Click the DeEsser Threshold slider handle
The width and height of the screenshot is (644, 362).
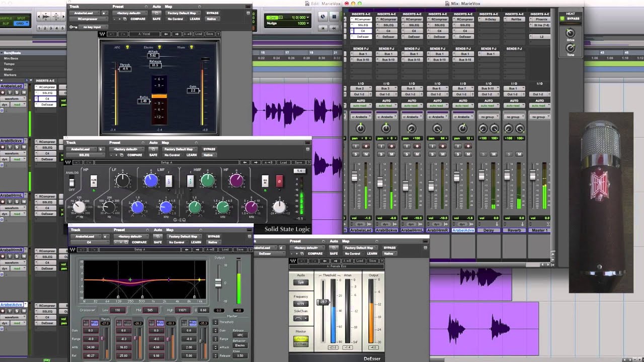click(x=323, y=302)
